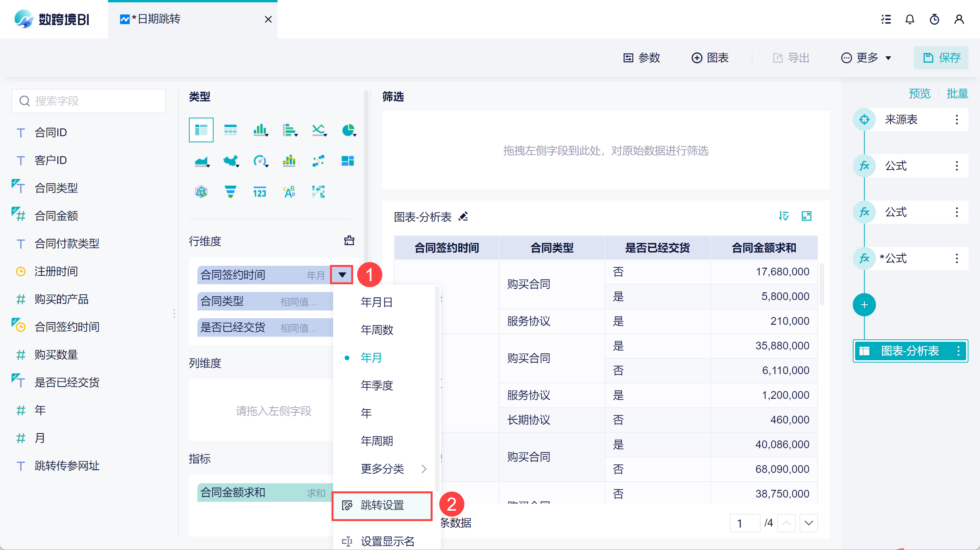Click the edit pencil beside 图表-分析表 title

463,217
